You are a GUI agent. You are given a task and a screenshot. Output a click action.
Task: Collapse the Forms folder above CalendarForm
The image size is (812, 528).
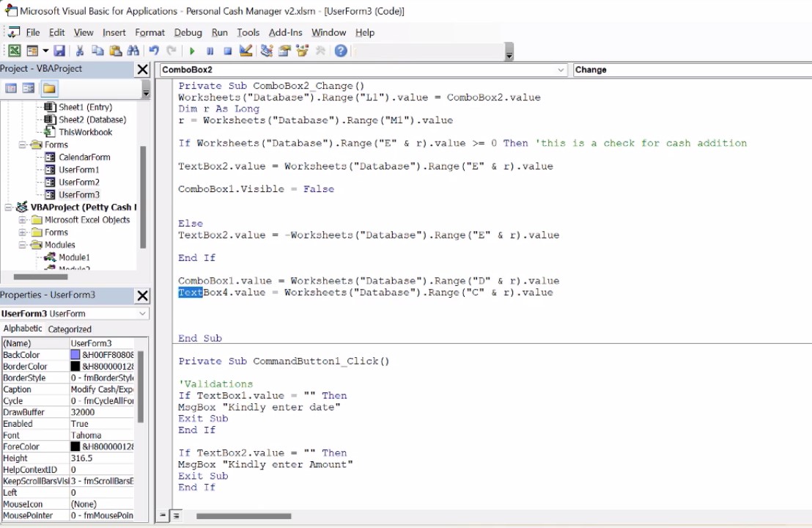(23, 145)
